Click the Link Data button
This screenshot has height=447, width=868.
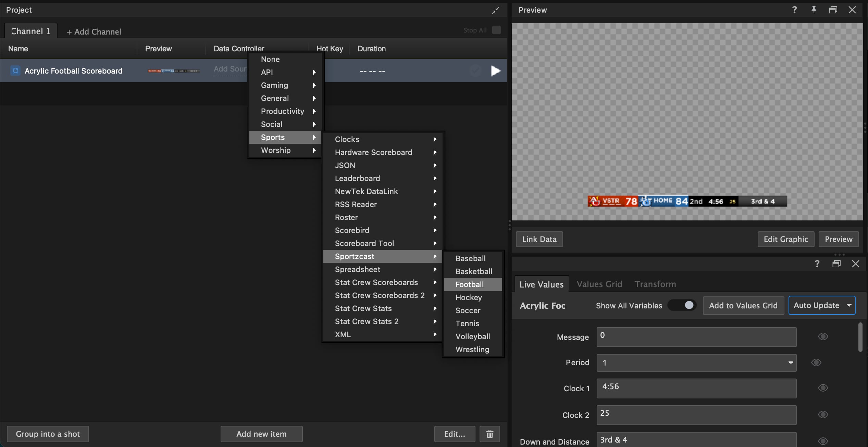tap(539, 239)
